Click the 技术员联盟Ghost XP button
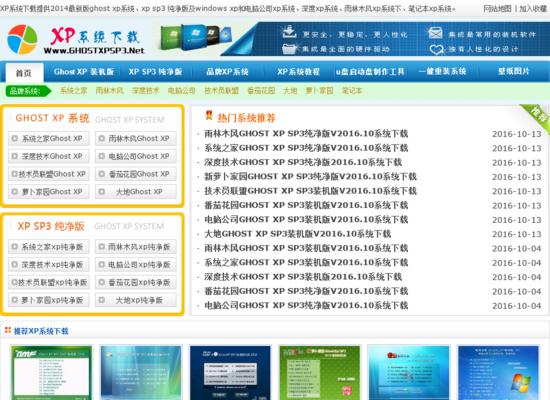This screenshot has height=400, width=550. click(x=49, y=174)
